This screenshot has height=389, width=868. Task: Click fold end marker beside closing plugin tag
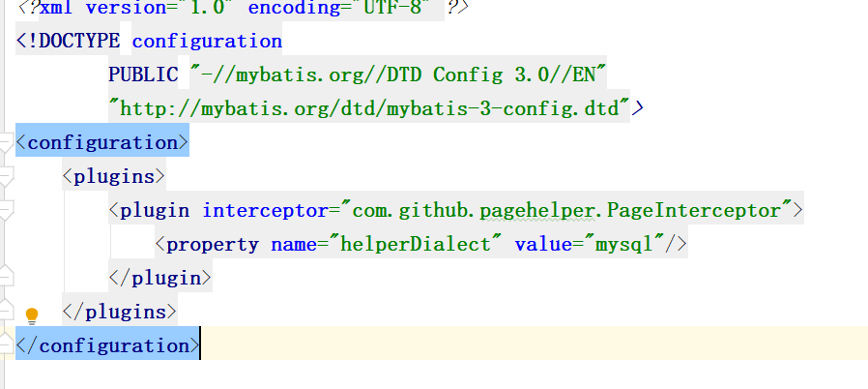[x=6, y=276]
